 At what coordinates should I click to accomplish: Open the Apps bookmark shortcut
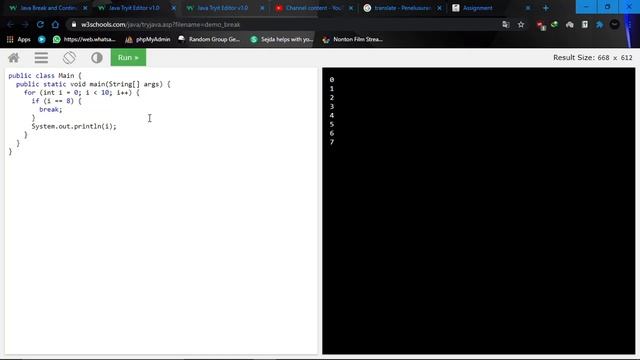[x=19, y=39]
